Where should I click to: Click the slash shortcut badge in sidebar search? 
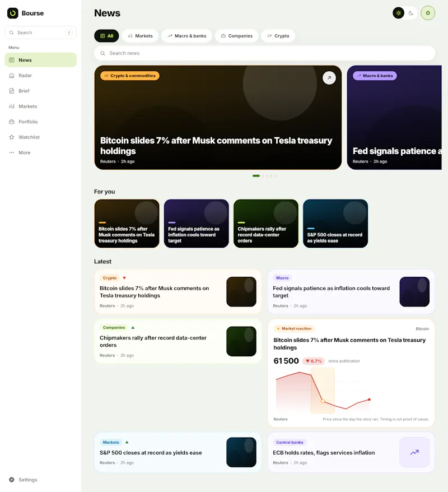pos(69,33)
